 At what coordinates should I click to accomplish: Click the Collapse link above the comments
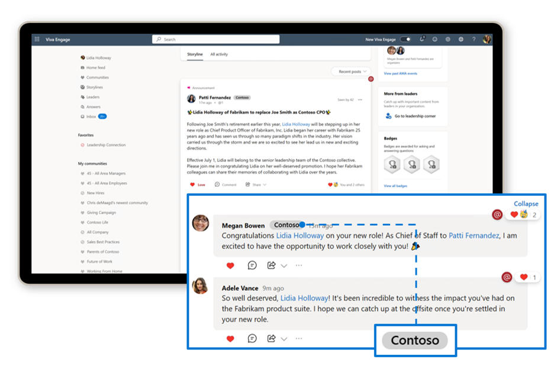click(x=526, y=203)
